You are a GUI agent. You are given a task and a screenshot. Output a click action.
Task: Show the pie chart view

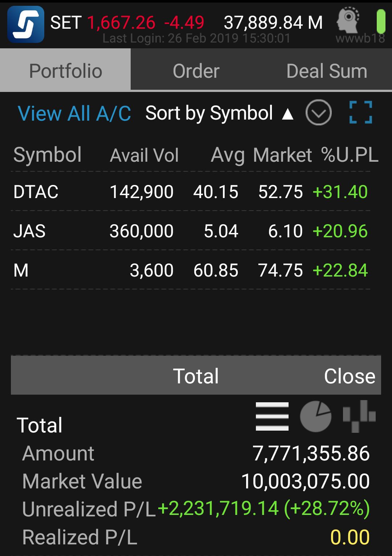point(316,416)
